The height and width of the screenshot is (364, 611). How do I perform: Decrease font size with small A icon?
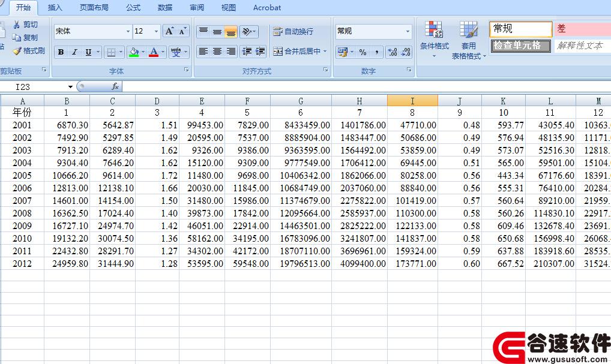click(182, 31)
